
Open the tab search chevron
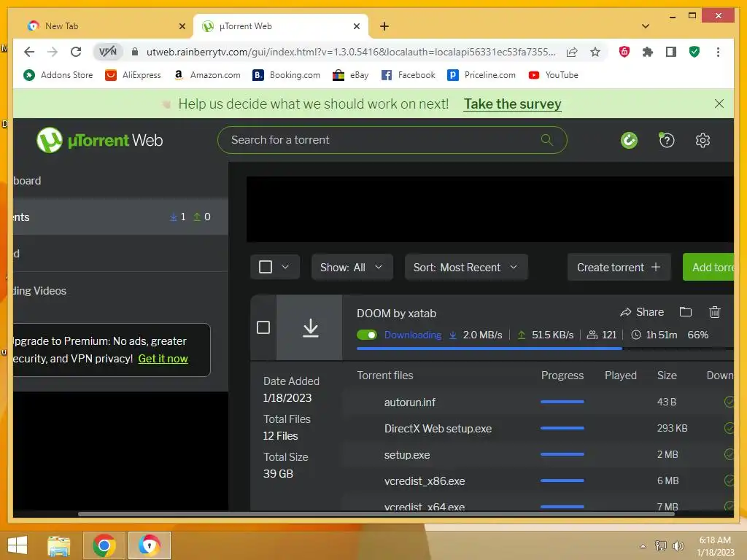(x=646, y=26)
